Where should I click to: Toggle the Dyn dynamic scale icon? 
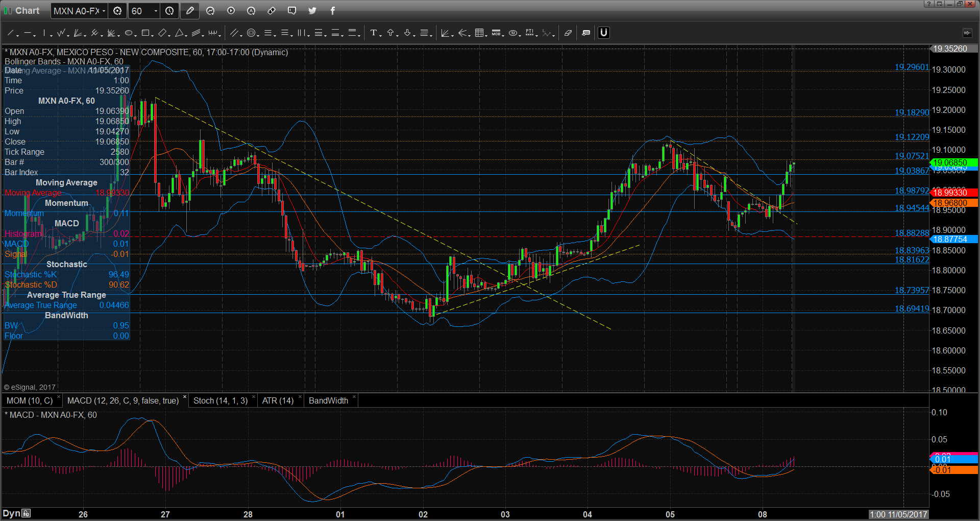26,513
